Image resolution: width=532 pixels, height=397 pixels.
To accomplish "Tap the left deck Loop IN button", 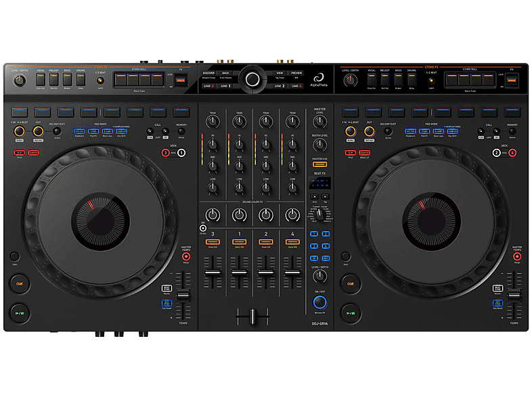I will pyautogui.click(x=20, y=131).
